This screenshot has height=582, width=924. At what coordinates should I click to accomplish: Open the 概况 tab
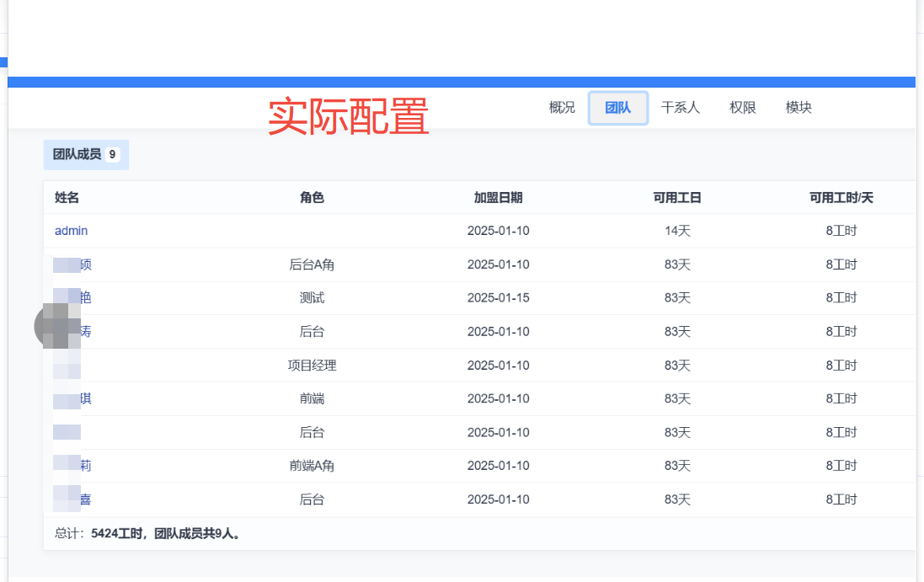562,108
